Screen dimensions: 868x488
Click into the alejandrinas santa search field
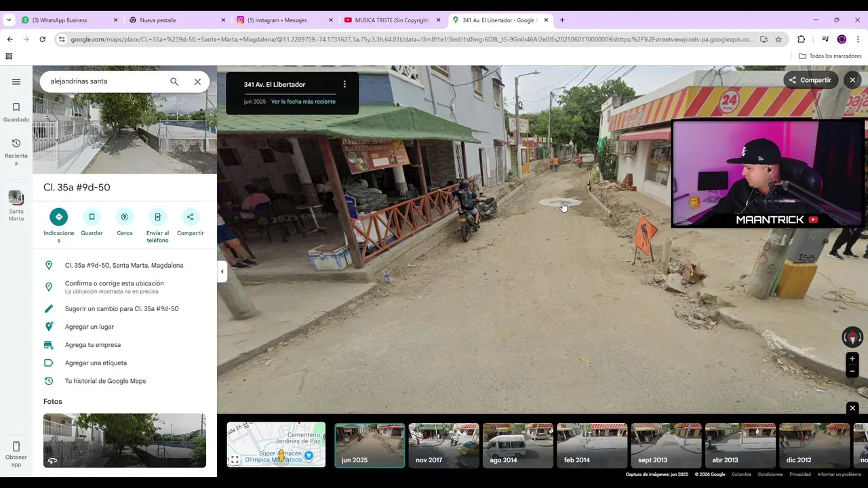coord(105,81)
